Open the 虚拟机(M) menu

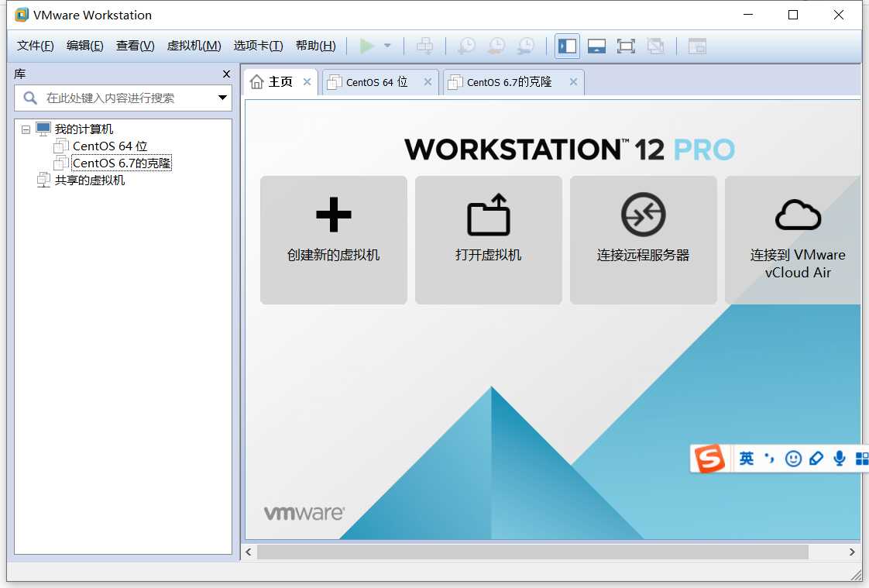pyautogui.click(x=194, y=46)
